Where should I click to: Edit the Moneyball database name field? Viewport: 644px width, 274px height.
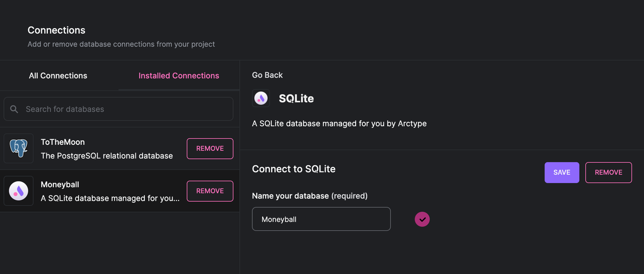[321, 219]
